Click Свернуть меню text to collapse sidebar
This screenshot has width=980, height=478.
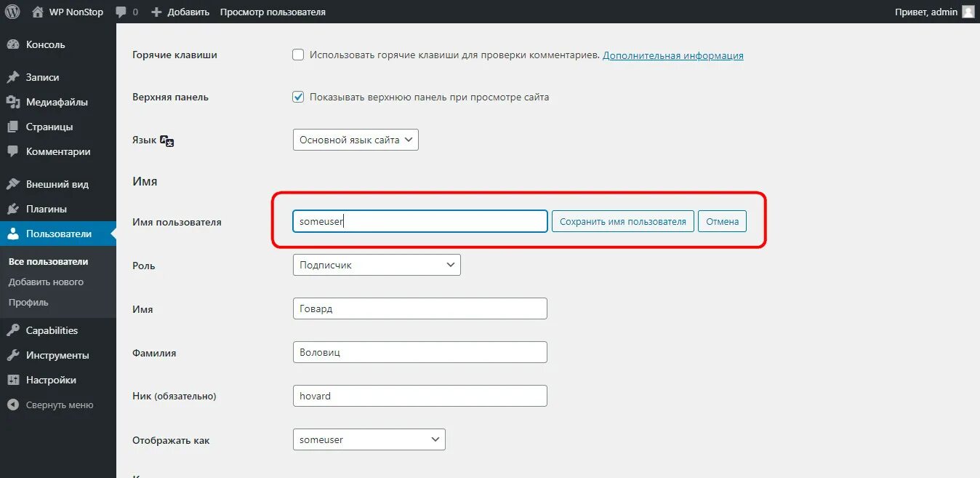pyautogui.click(x=60, y=405)
